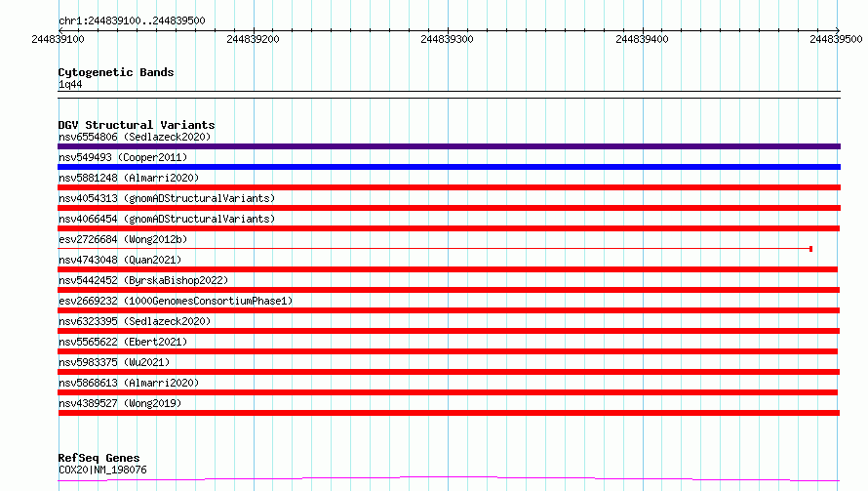Click the red bar under nsv4054313
This screenshot has height=491, width=868.
pos(449,208)
